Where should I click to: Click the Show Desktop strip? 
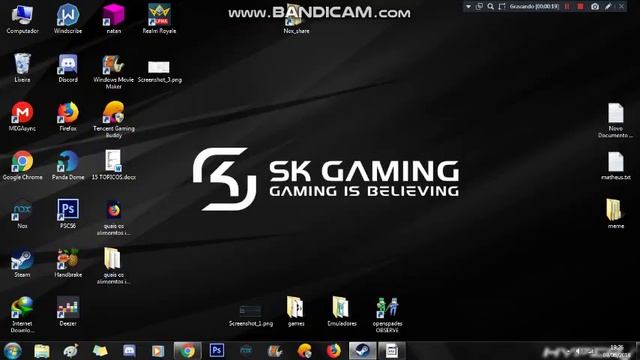tap(637, 351)
